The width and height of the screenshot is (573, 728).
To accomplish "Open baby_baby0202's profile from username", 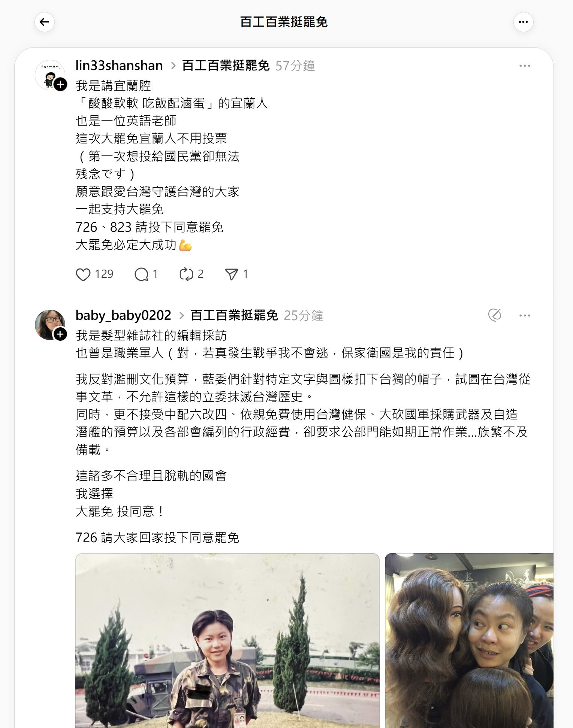I will pos(123,315).
